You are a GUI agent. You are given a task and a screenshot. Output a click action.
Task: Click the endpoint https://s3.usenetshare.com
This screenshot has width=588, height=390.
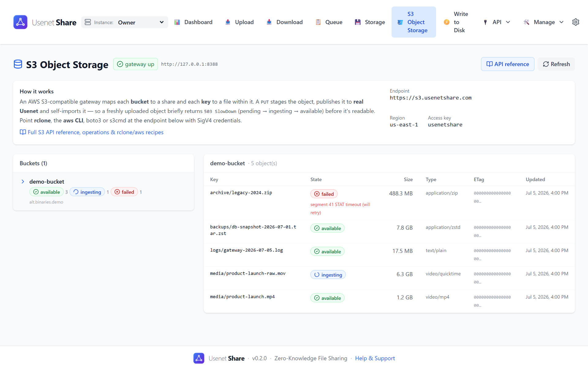pyautogui.click(x=431, y=98)
